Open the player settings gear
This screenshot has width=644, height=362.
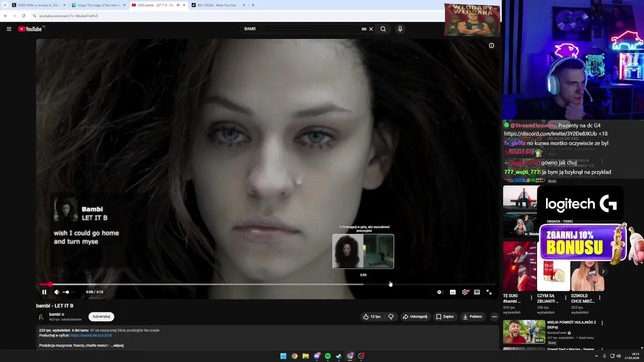pyautogui.click(x=465, y=292)
